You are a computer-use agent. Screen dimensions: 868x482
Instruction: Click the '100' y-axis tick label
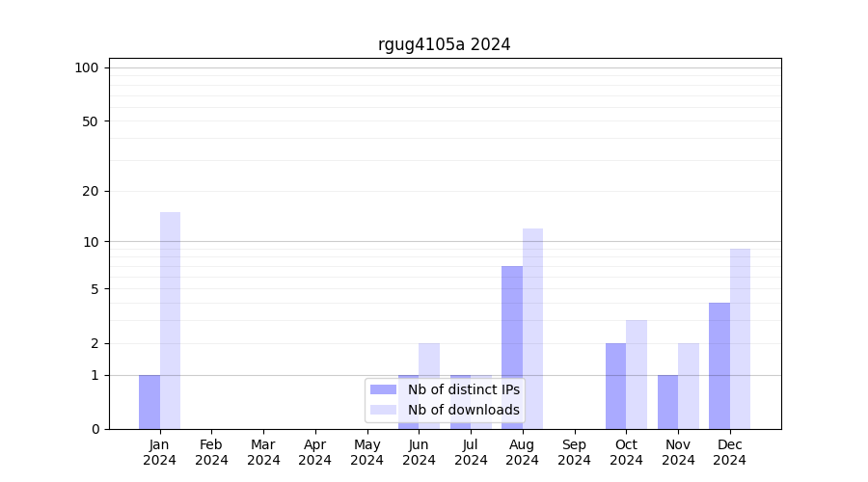click(x=87, y=67)
